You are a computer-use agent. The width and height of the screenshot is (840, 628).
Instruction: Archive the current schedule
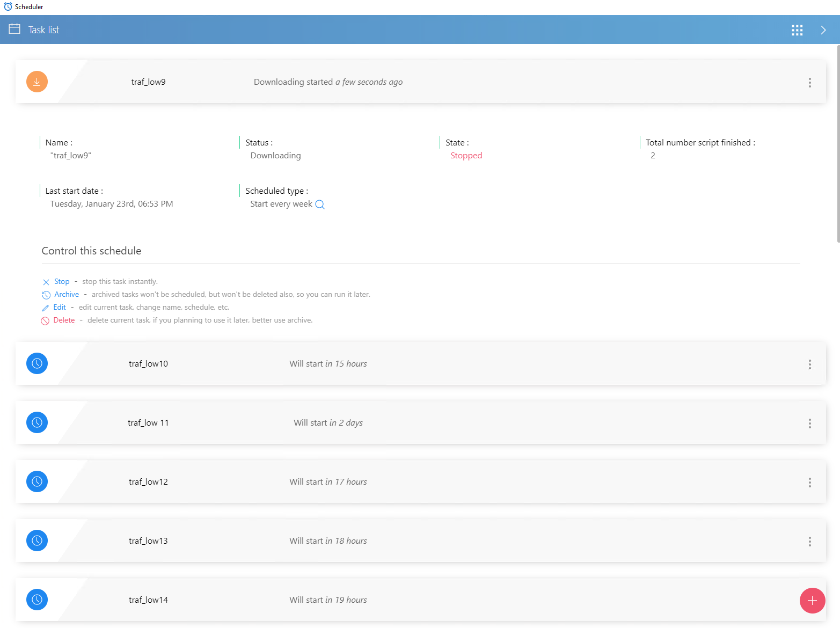tap(66, 295)
